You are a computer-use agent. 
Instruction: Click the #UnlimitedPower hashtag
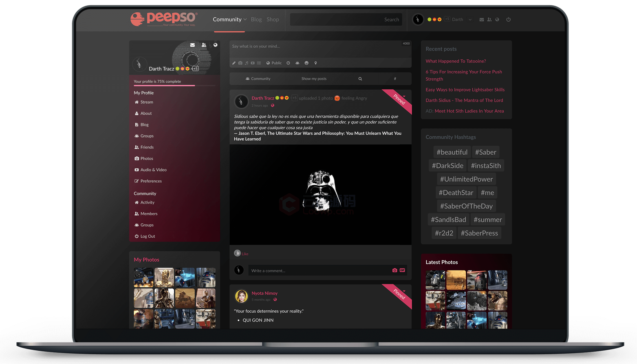pyautogui.click(x=466, y=179)
